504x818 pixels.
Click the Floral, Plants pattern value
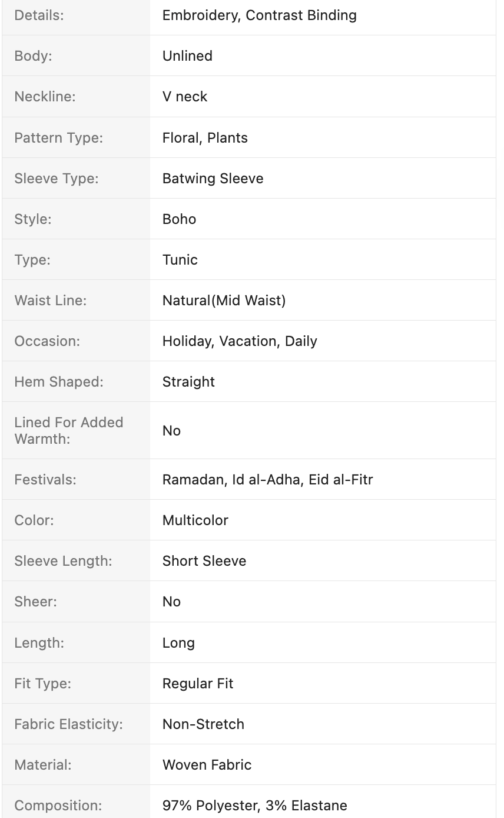[x=205, y=138]
